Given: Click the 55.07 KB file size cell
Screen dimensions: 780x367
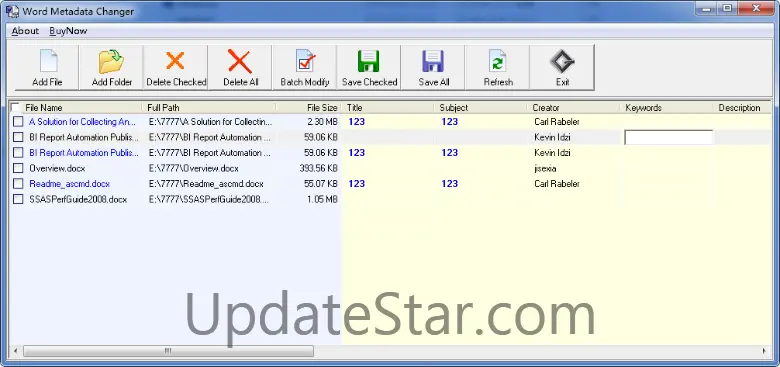Looking at the screenshot, I should point(320,184).
